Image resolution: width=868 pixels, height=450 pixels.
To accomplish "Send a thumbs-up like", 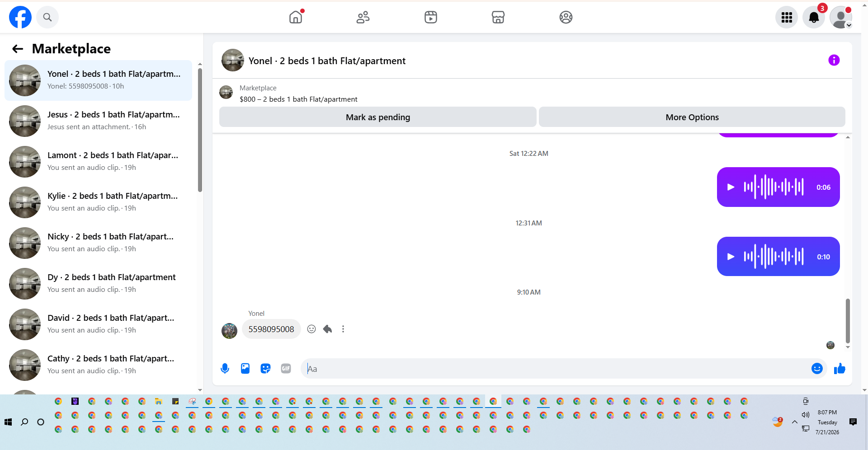I will coord(840,369).
